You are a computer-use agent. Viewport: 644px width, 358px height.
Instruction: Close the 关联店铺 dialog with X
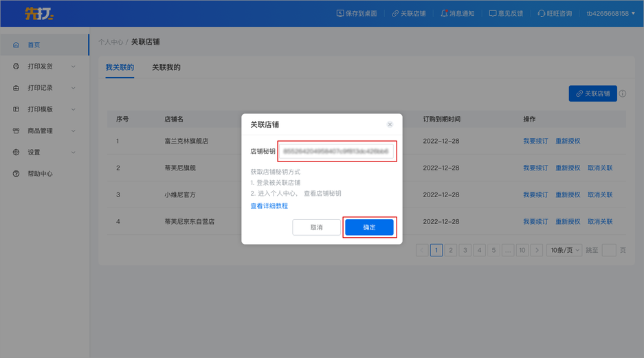pos(390,124)
